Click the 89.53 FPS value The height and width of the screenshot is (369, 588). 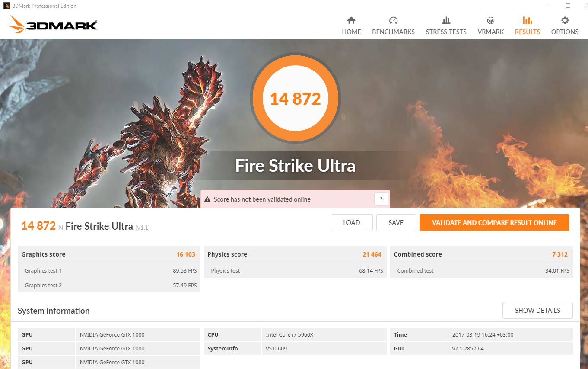pyautogui.click(x=185, y=271)
